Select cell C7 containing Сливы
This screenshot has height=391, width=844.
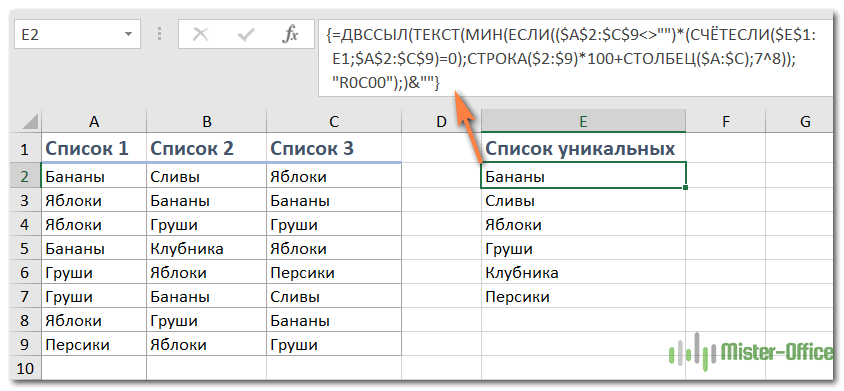[334, 297]
